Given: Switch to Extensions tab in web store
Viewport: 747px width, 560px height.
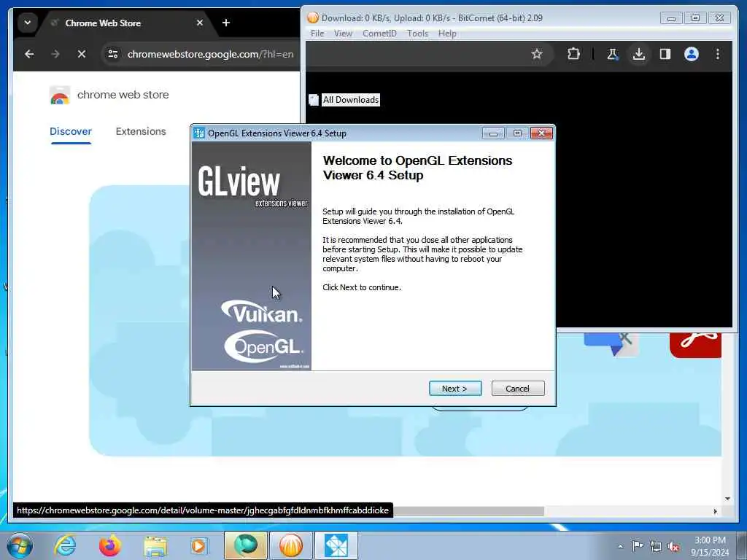Looking at the screenshot, I should [x=141, y=131].
